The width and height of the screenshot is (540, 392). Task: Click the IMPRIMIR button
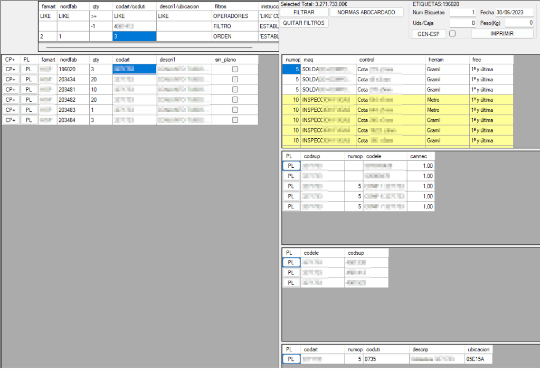502,34
